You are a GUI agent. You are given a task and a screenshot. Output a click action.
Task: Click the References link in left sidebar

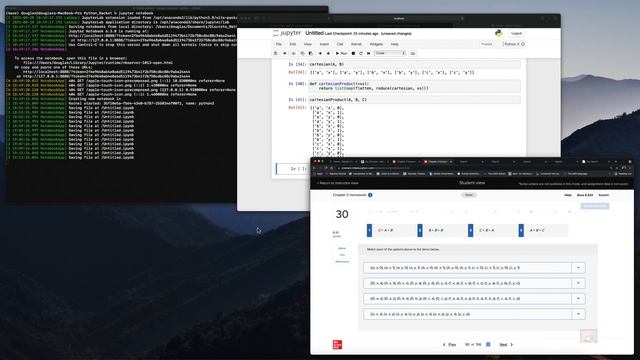click(x=342, y=261)
